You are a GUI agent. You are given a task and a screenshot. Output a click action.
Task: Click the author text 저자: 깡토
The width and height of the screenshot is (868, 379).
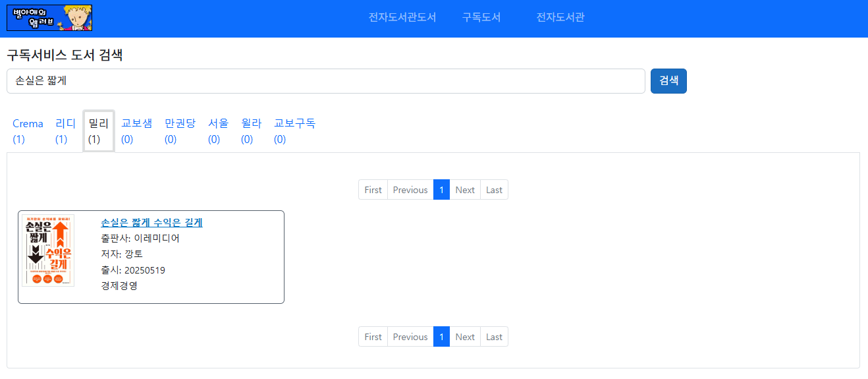click(122, 254)
